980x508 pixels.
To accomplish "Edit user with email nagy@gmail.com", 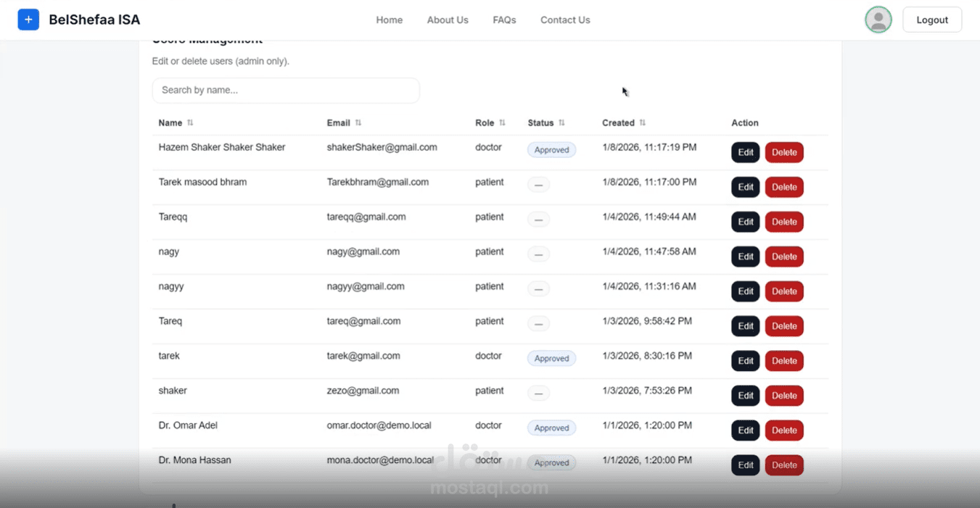I will click(x=746, y=257).
